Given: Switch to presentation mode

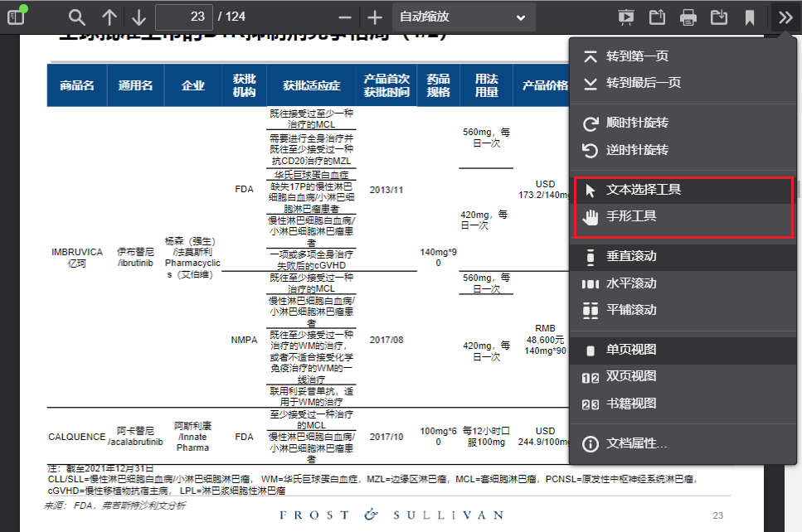Looking at the screenshot, I should point(626,17).
